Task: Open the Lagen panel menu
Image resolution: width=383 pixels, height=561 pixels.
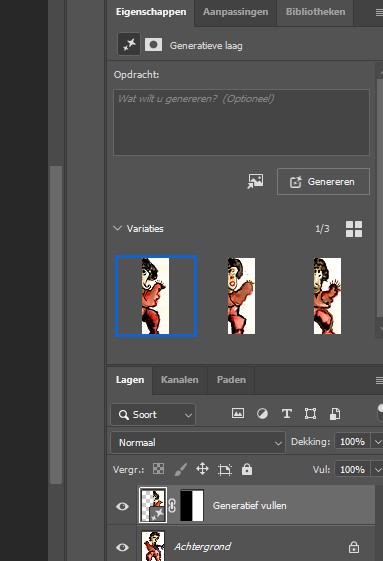Action: [x=379, y=380]
